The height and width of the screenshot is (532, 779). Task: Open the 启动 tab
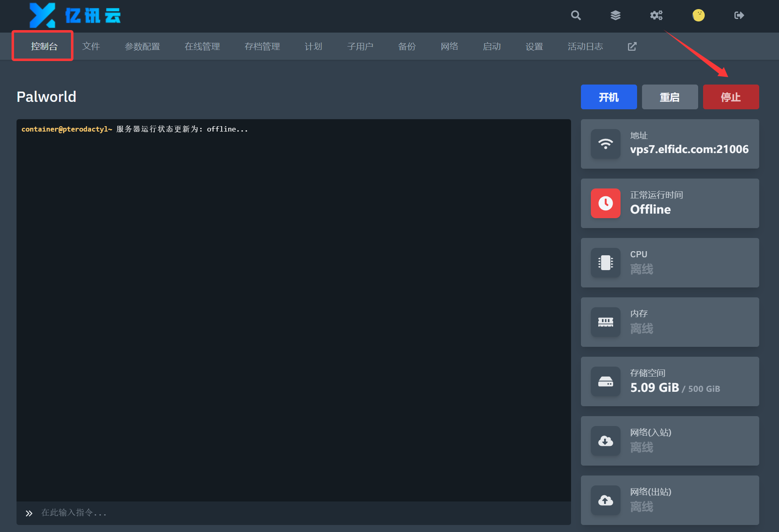[x=492, y=46]
